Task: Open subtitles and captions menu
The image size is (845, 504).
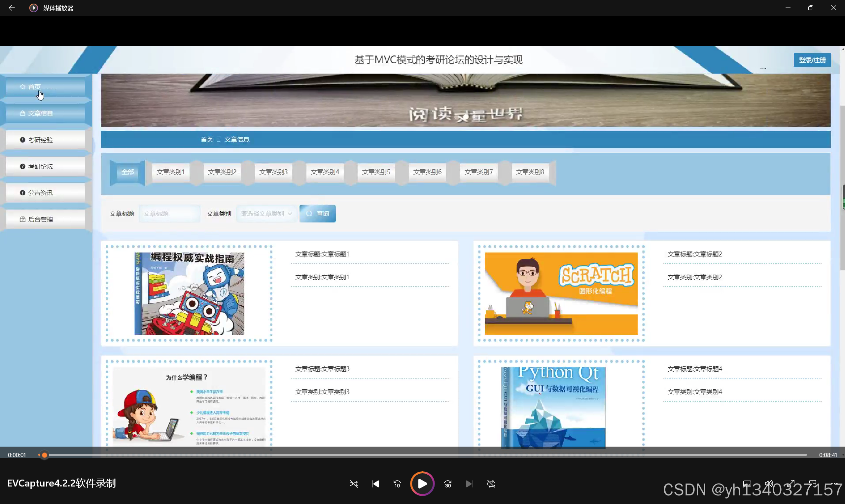Action: click(x=747, y=484)
